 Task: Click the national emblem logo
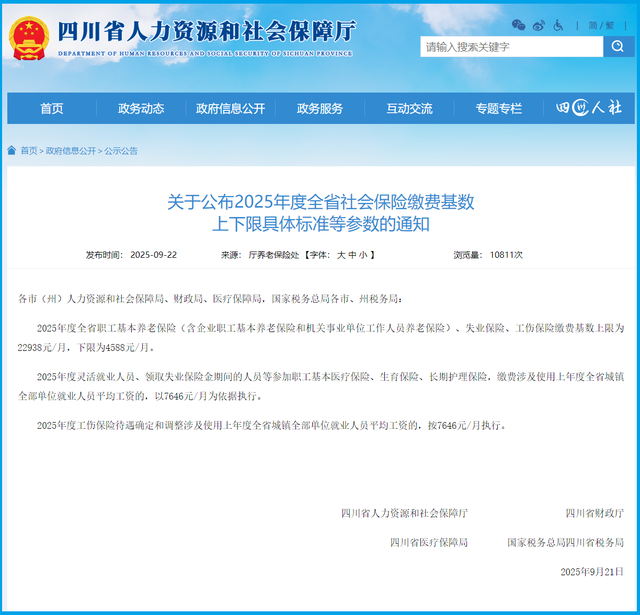[29, 38]
